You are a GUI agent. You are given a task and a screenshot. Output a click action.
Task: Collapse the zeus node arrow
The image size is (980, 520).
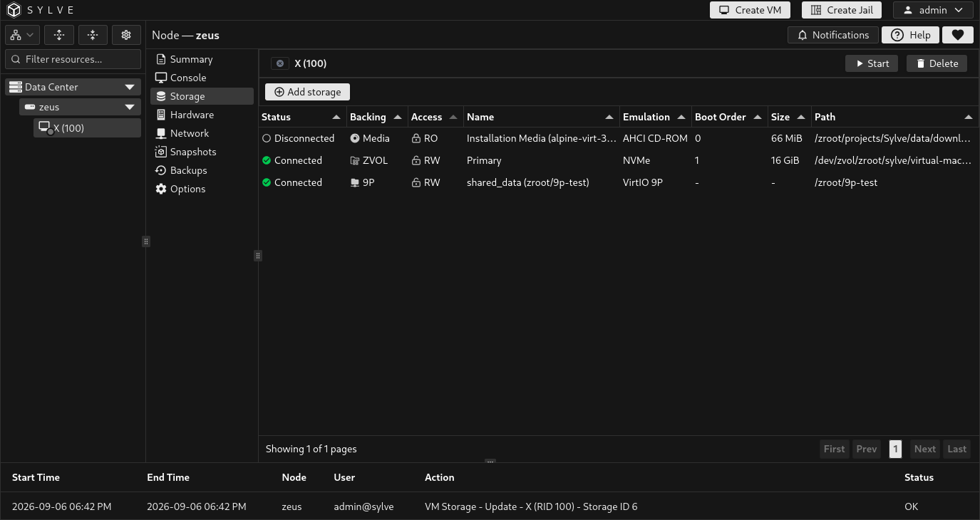pos(130,107)
